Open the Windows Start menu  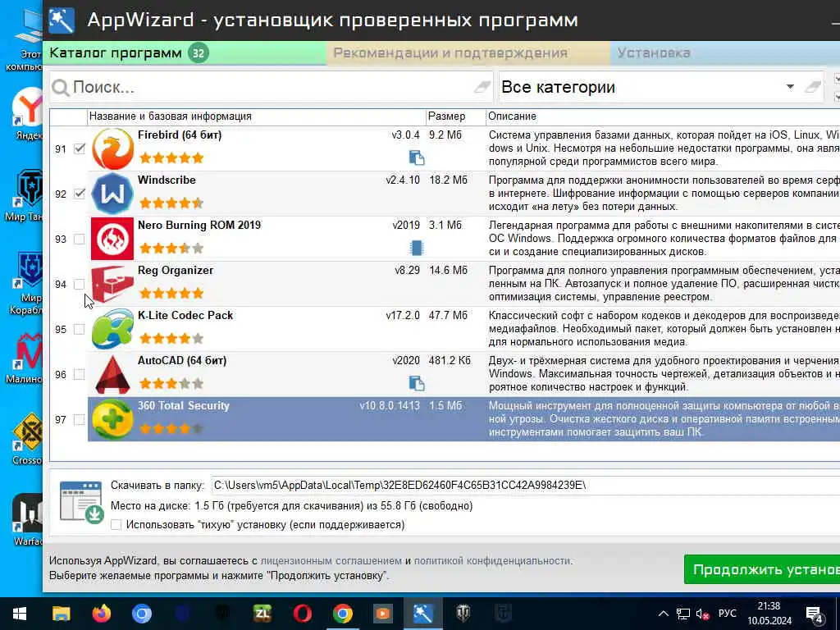coord(20,614)
